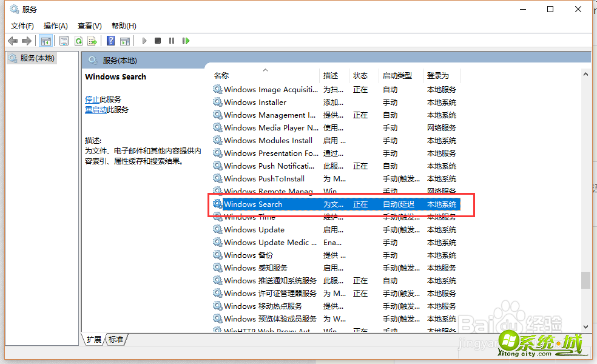This screenshot has height=364, width=597.
Task: Refresh the services list
Action: [78, 40]
